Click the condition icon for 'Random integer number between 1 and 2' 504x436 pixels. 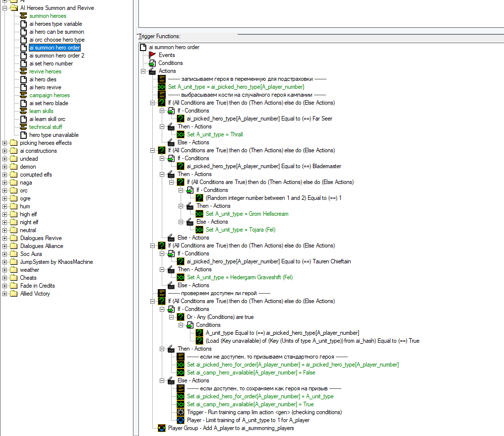199,198
